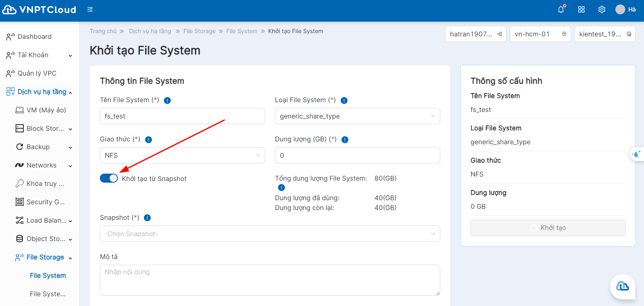Collapse the sidebar with the hamburger icon
The width and height of the screenshot is (644, 306).
point(90,9)
